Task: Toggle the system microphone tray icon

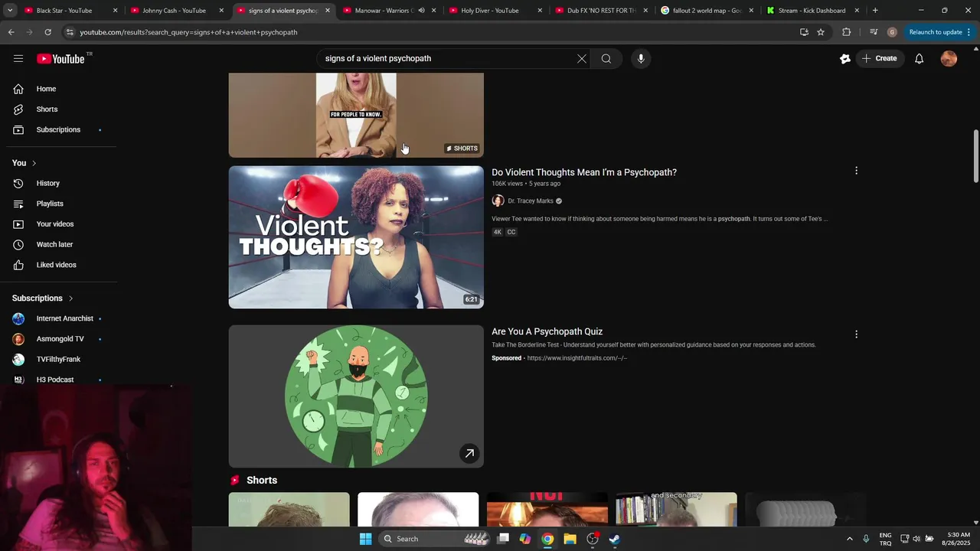Action: [866, 539]
